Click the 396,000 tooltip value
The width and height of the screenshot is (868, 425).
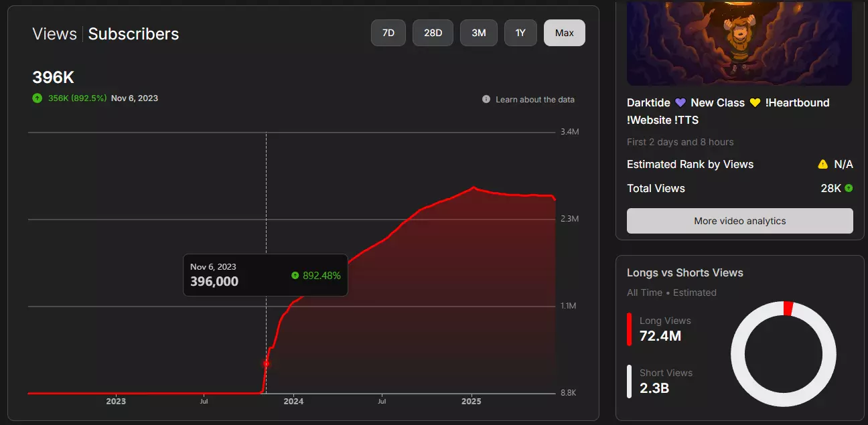click(x=214, y=281)
